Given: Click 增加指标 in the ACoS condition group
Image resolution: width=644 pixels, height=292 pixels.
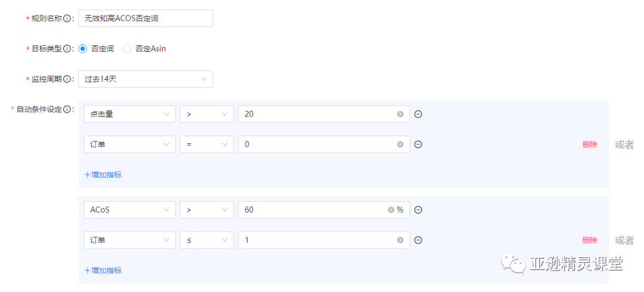Looking at the screenshot, I should pyautogui.click(x=103, y=270).
